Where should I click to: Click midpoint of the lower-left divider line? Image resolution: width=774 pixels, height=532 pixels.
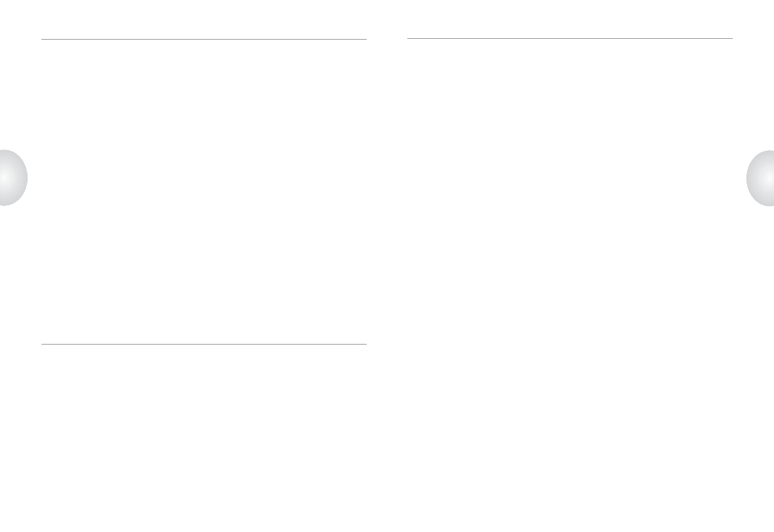coord(204,344)
